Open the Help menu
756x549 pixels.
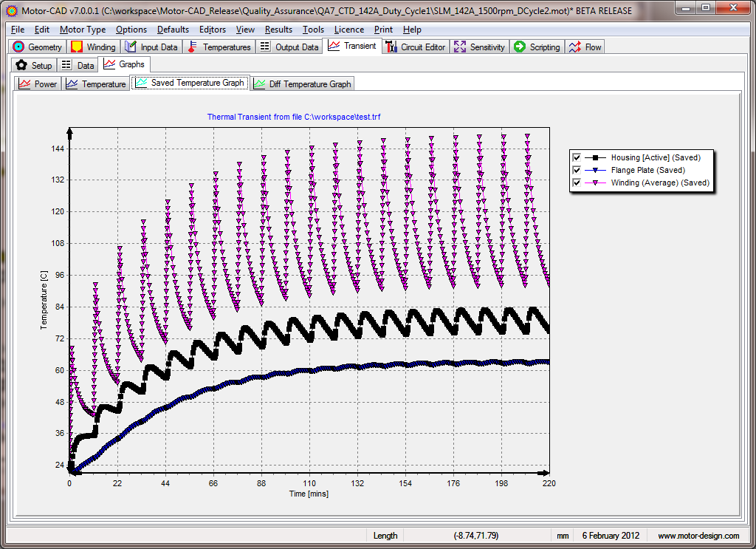tap(412, 30)
